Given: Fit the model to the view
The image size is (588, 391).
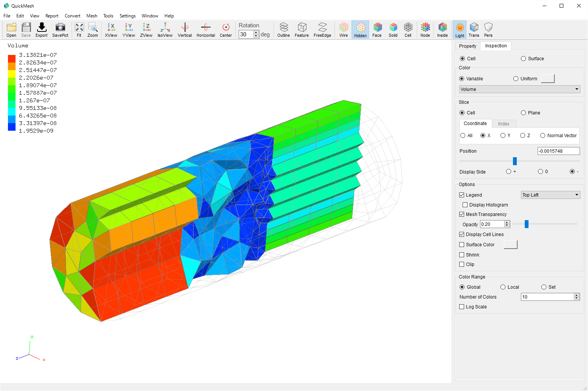Looking at the screenshot, I should [79, 30].
